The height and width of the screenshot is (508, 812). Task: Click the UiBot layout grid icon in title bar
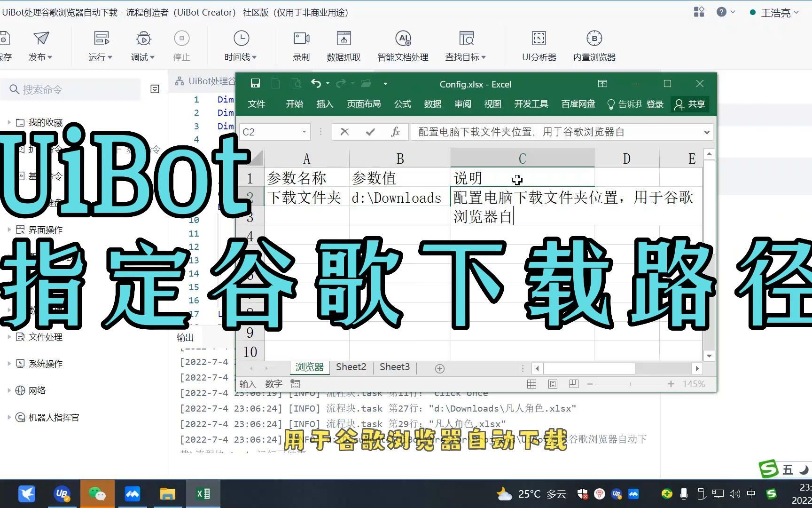click(699, 12)
